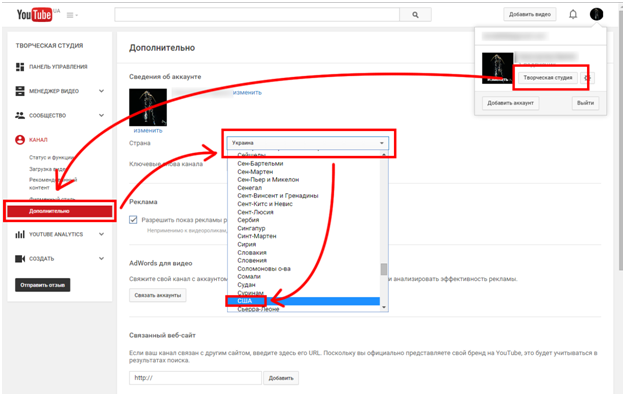The image size is (623, 401).
Task: Click the http:// website input field
Action: click(195, 378)
